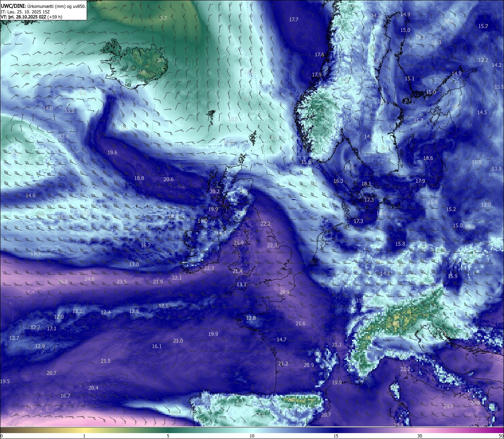Click the 14.6 value on the map's left side
504x439 pixels.
tap(30, 195)
